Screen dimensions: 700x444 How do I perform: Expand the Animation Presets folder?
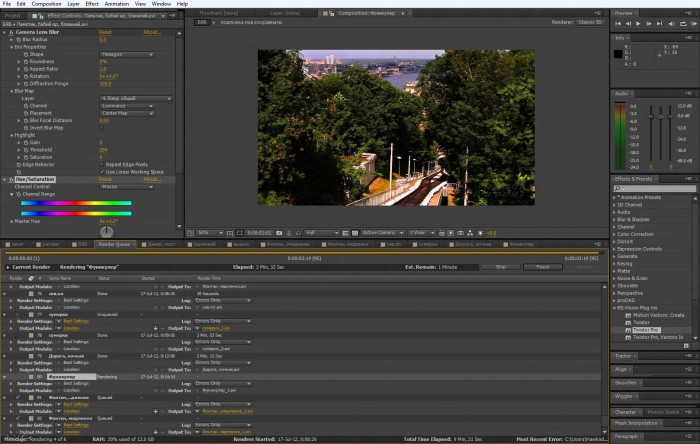[615, 197]
